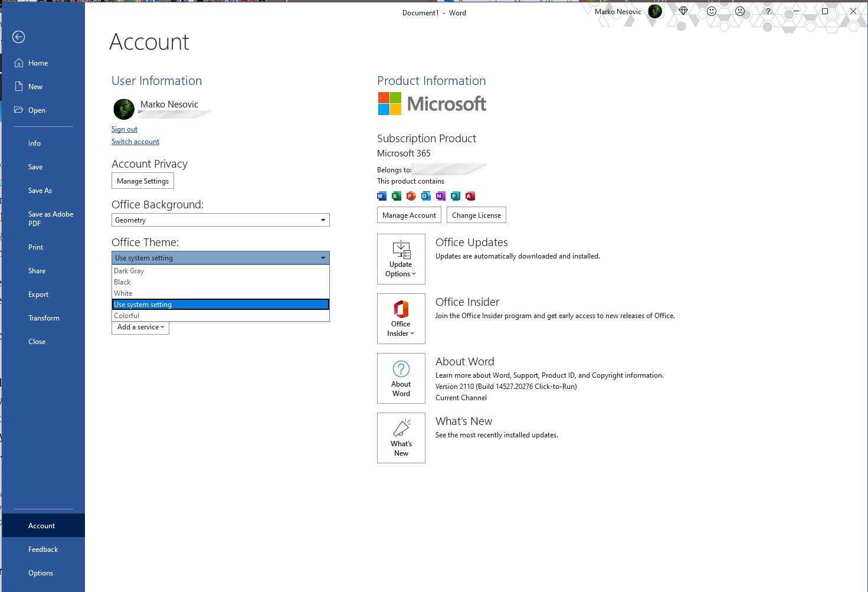Click the smiley feedback icon in the title bar
Image resolution: width=868 pixels, height=592 pixels.
pyautogui.click(x=712, y=11)
